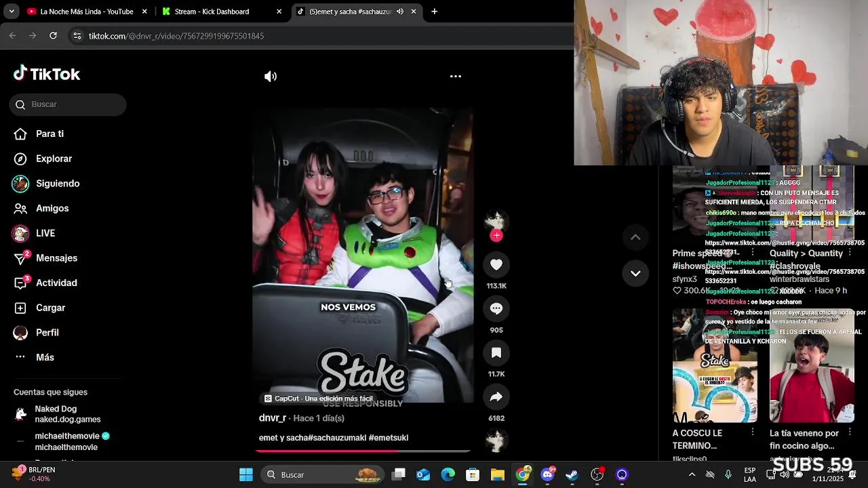Go to the previous video with up chevron
Image resolution: width=868 pixels, height=488 pixels.
(635, 237)
